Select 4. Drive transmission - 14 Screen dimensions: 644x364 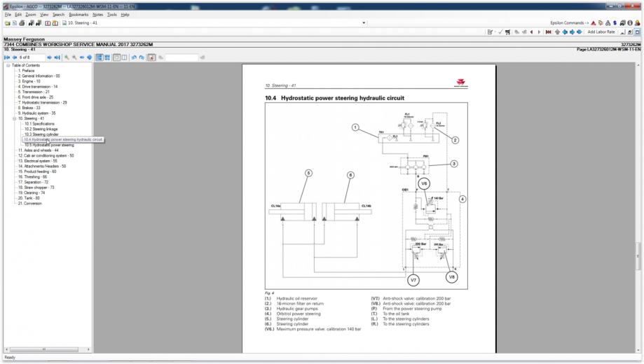pyautogui.click(x=37, y=87)
